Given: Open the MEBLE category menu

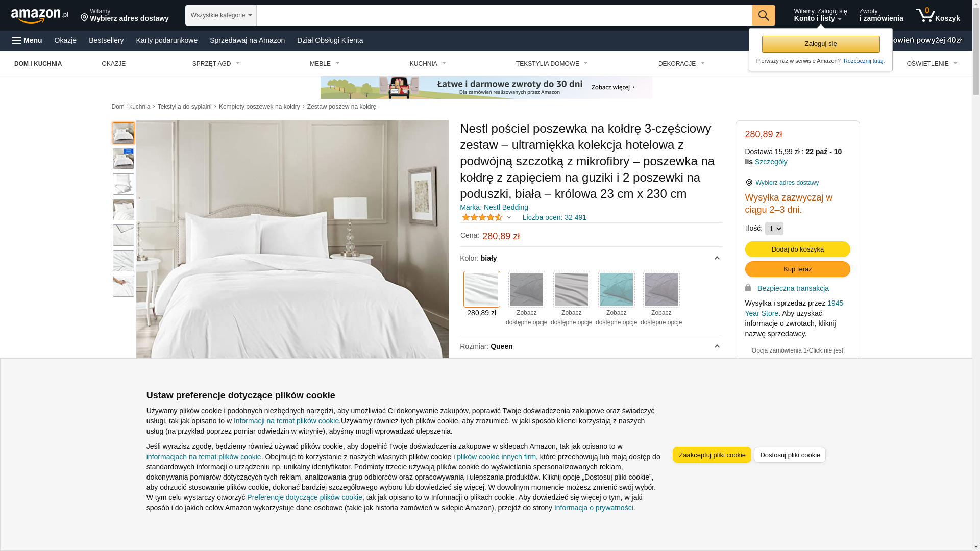Looking at the screenshot, I should [x=325, y=64].
